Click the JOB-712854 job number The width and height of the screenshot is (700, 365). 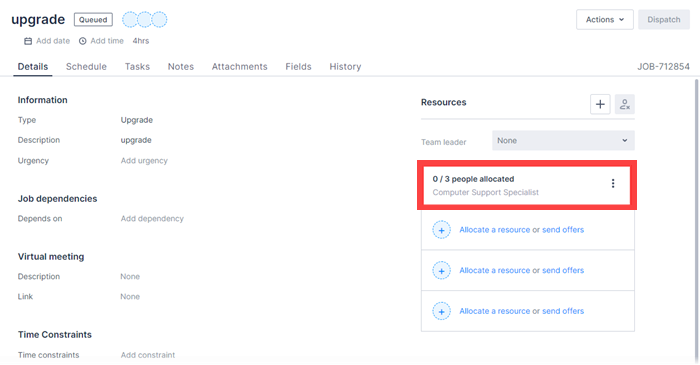click(663, 66)
